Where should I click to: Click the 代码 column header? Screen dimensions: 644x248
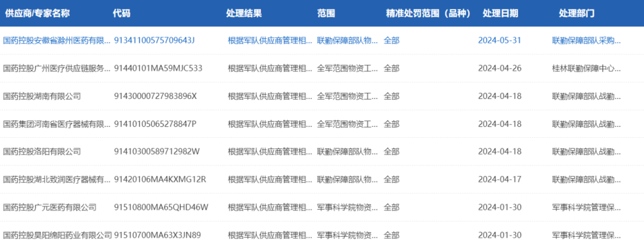(x=122, y=13)
